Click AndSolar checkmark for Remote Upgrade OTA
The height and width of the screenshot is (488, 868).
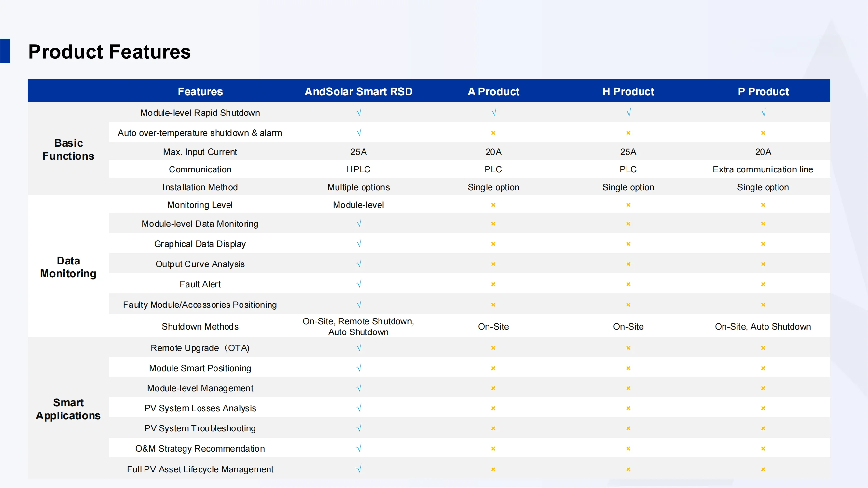(359, 347)
